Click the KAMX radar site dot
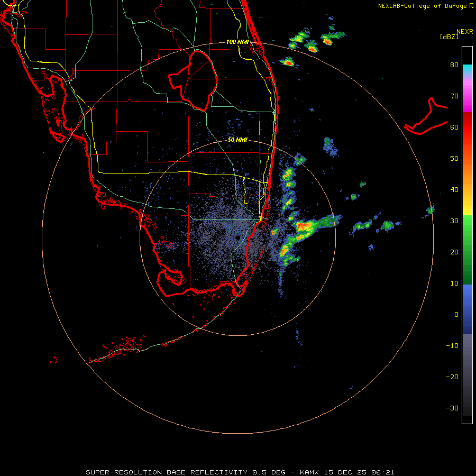 coord(237,237)
